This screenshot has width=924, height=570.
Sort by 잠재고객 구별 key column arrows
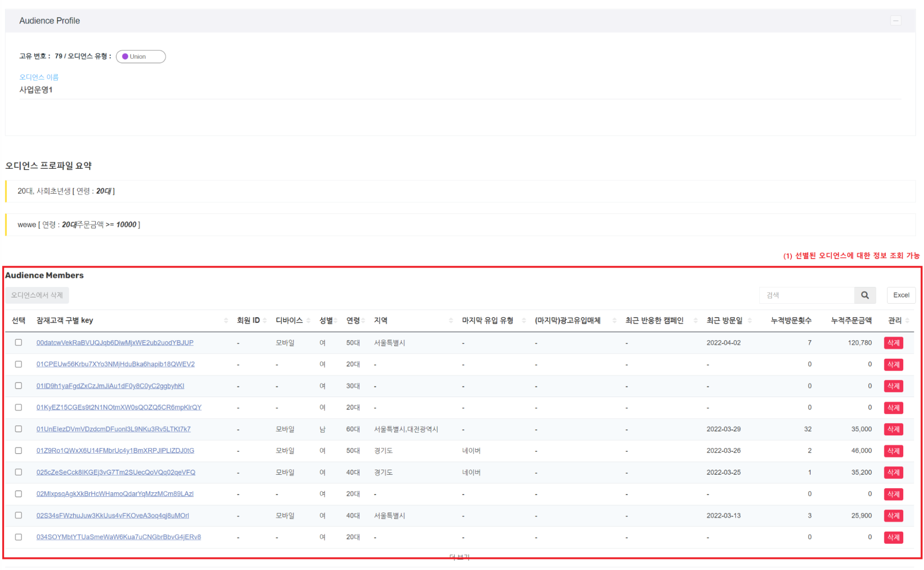click(226, 320)
